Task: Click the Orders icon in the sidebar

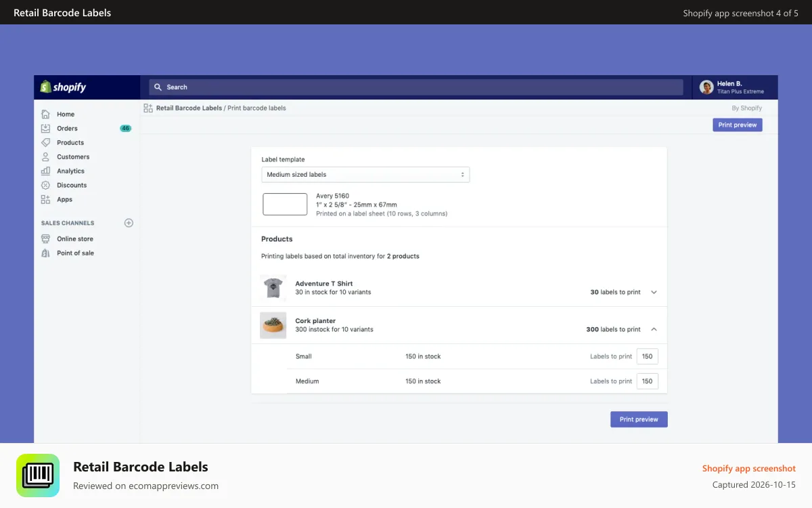Action: click(45, 128)
